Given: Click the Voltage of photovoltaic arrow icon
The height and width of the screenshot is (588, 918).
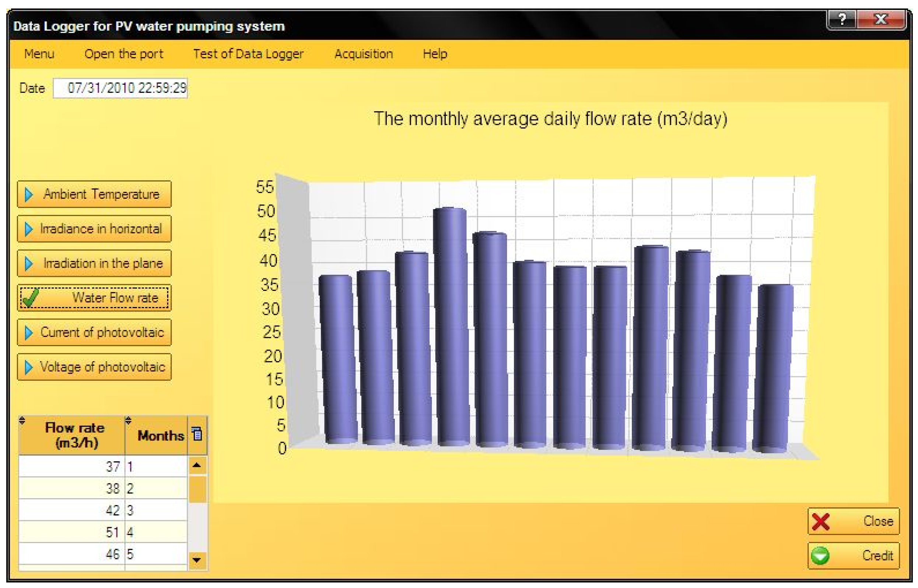Looking at the screenshot, I should pos(29,367).
